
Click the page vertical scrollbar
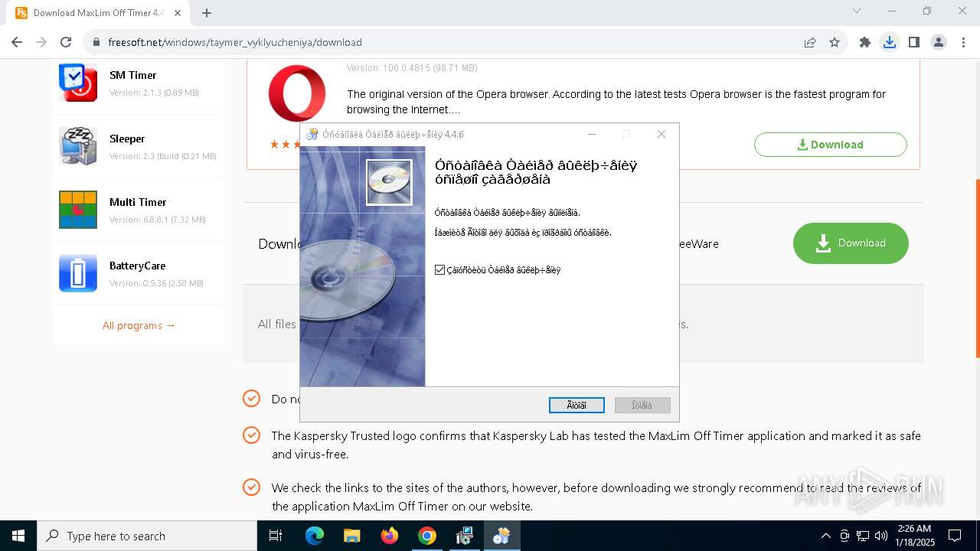(x=976, y=268)
